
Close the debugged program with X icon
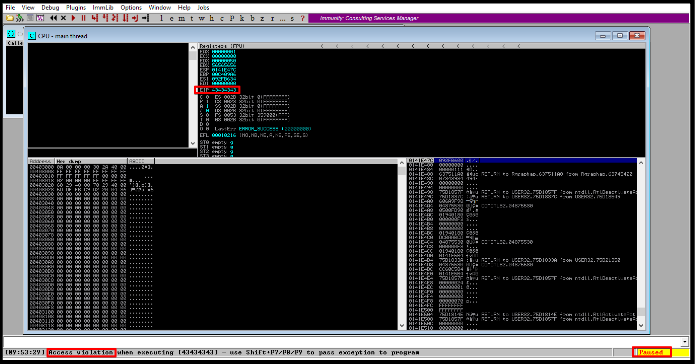coord(63,18)
